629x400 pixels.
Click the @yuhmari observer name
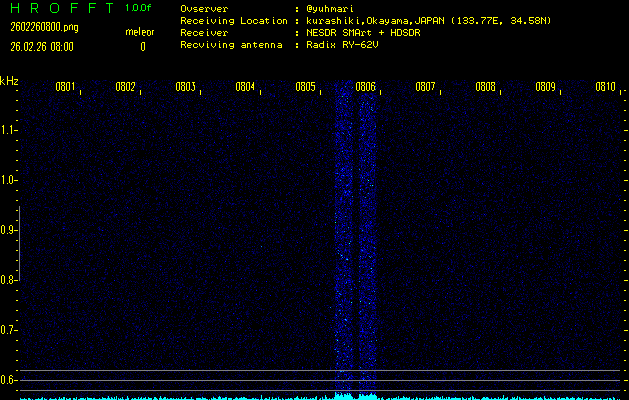328,8
